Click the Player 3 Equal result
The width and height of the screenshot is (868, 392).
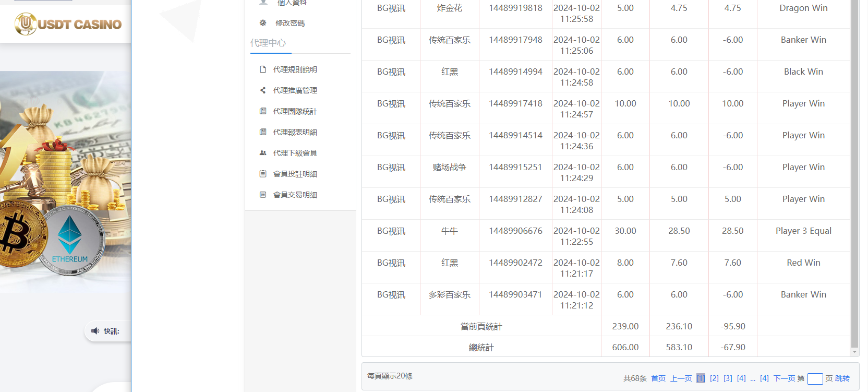click(803, 231)
